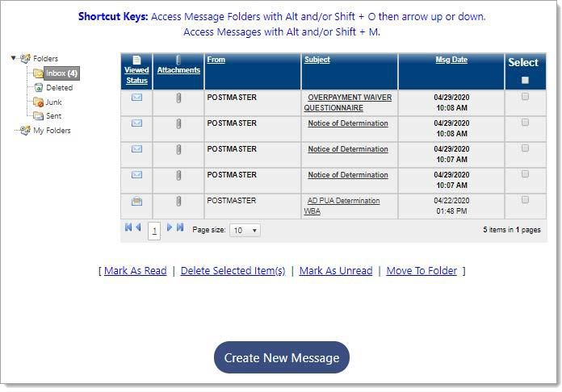Image resolution: width=562 pixels, height=392 pixels.
Task: Open the Junk folder
Action: pyautogui.click(x=53, y=102)
